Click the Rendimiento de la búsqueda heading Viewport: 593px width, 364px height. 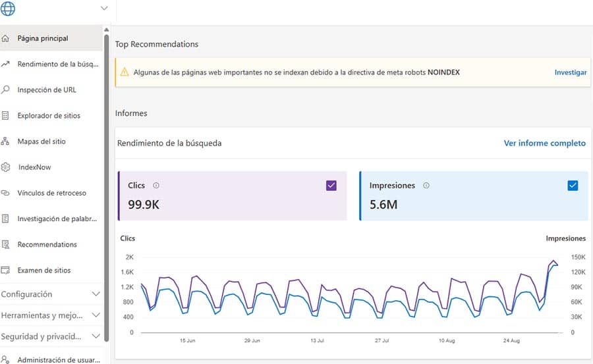pyautogui.click(x=169, y=143)
